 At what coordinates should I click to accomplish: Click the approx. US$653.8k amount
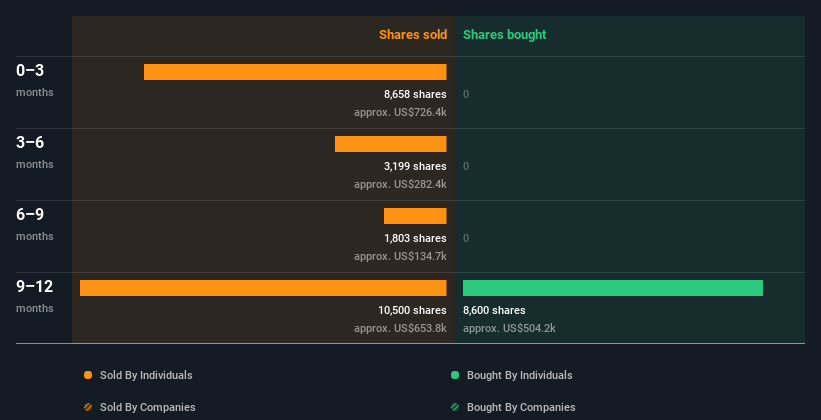(x=400, y=328)
